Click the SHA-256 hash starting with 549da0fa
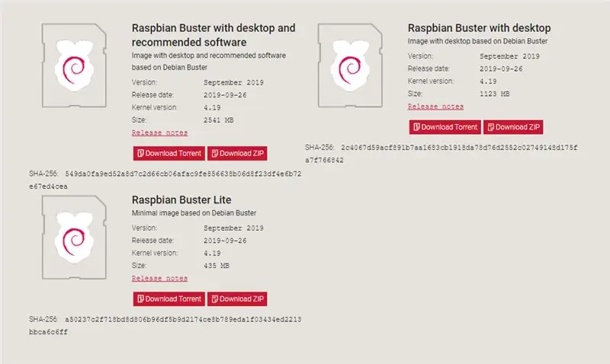This screenshot has height=364, width=610. pyautogui.click(x=165, y=180)
